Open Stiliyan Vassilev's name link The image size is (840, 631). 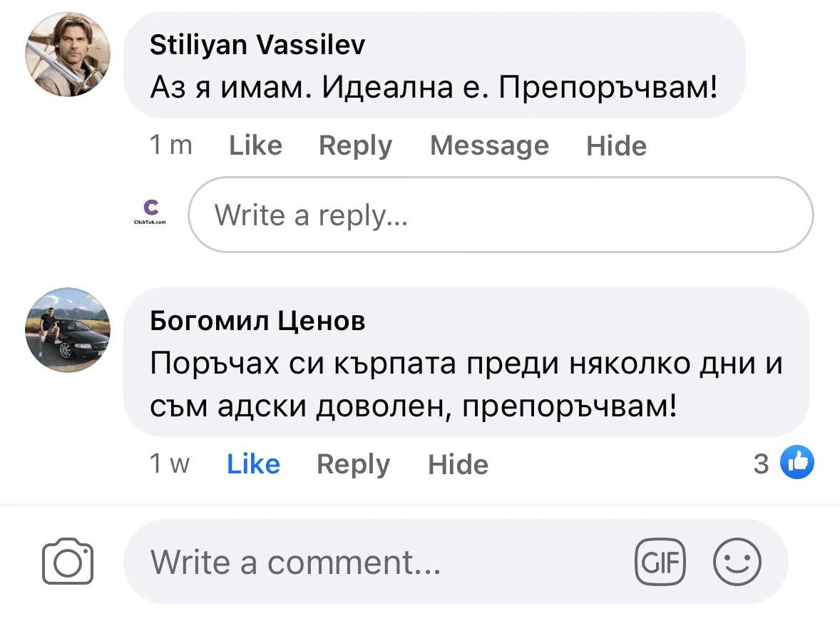tap(257, 44)
